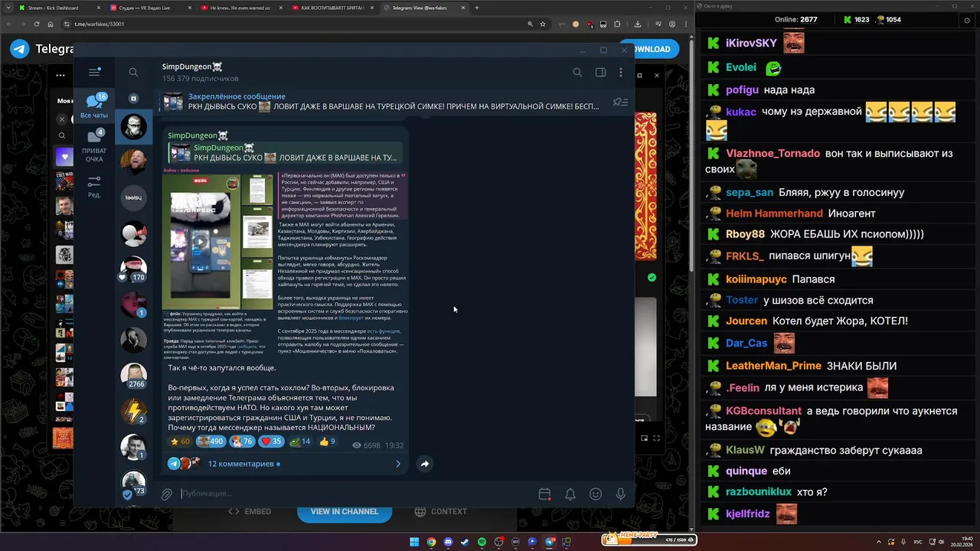
Task: Click username 'Helm Hammerhand' in stream chat
Action: point(774,214)
